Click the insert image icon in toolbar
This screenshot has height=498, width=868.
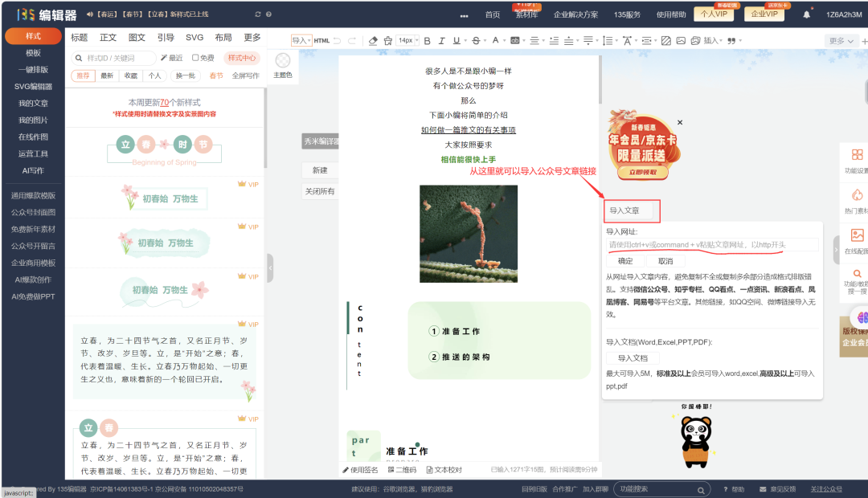coord(681,40)
